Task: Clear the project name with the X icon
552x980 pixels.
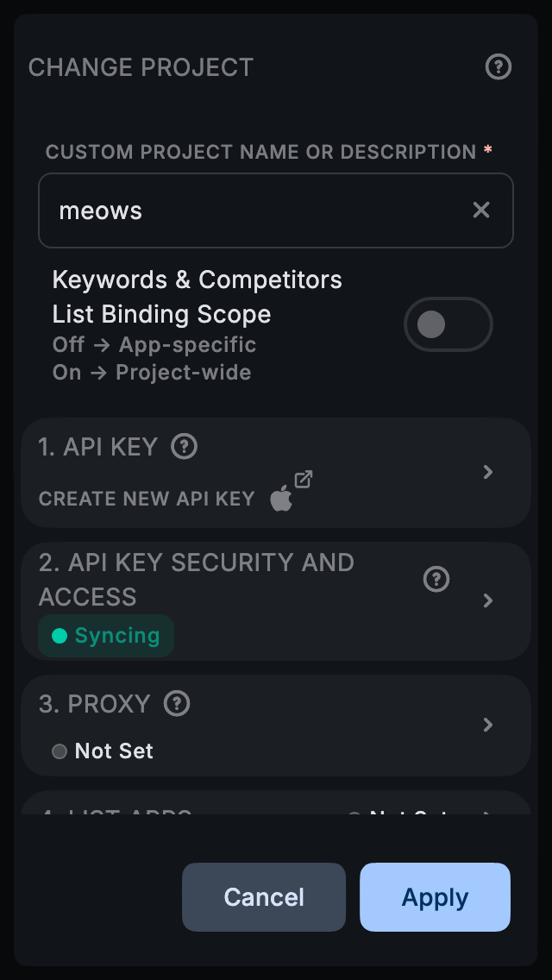Action: (x=481, y=210)
